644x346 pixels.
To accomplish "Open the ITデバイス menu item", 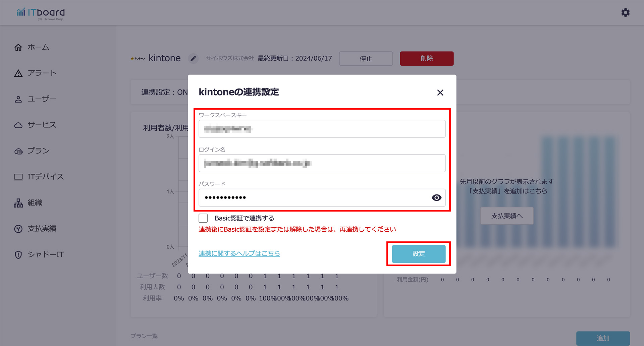I will tap(39, 177).
